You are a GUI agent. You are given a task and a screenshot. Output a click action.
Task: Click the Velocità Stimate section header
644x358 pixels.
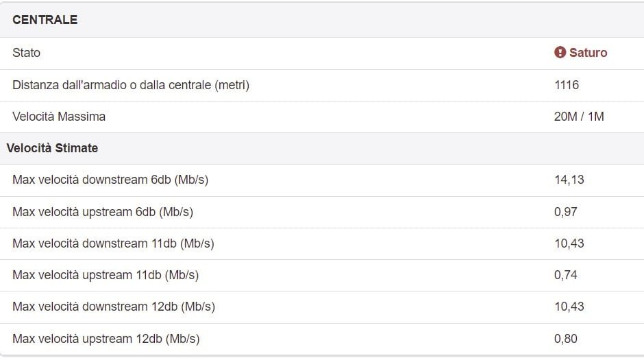click(52, 148)
